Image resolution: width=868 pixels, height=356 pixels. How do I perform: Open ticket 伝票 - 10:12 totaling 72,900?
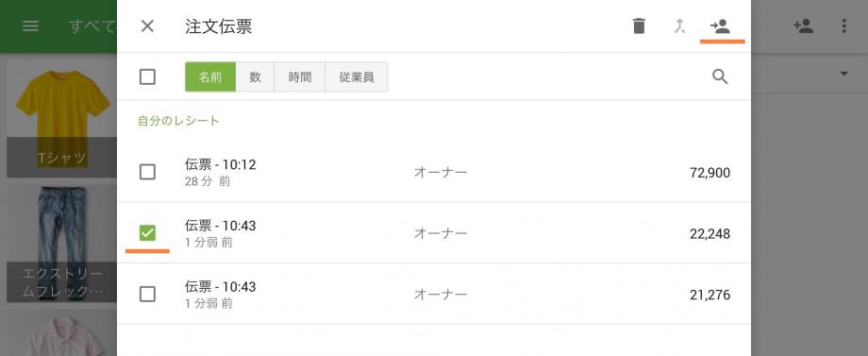[x=434, y=172]
